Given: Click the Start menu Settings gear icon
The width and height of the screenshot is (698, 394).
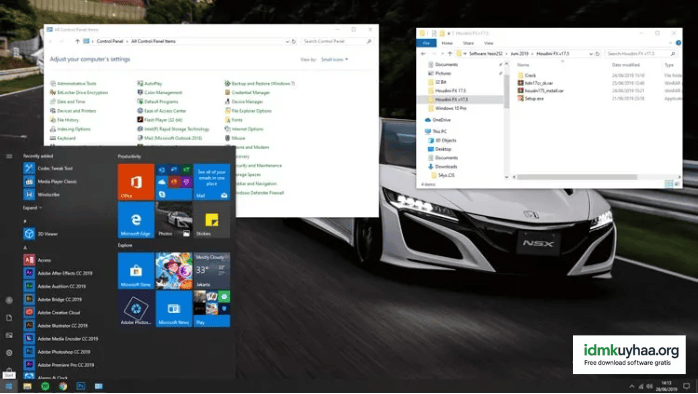Looking at the screenshot, I should click(x=9, y=353).
